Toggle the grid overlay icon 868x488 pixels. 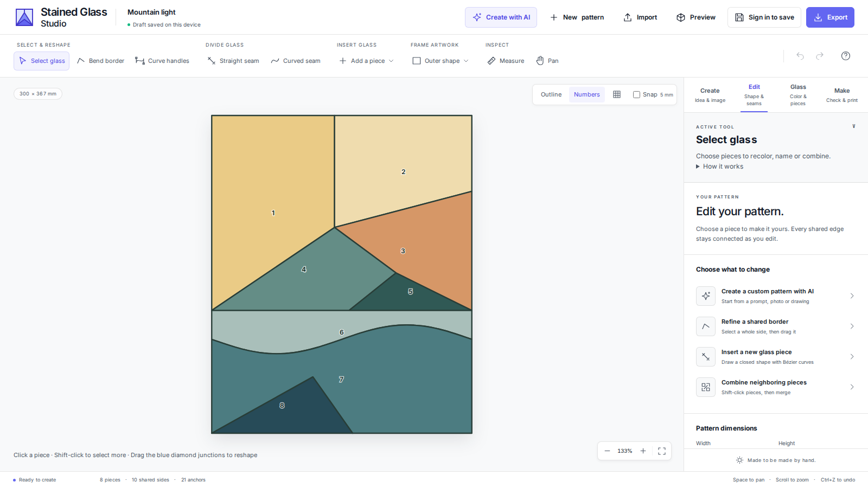coord(617,94)
